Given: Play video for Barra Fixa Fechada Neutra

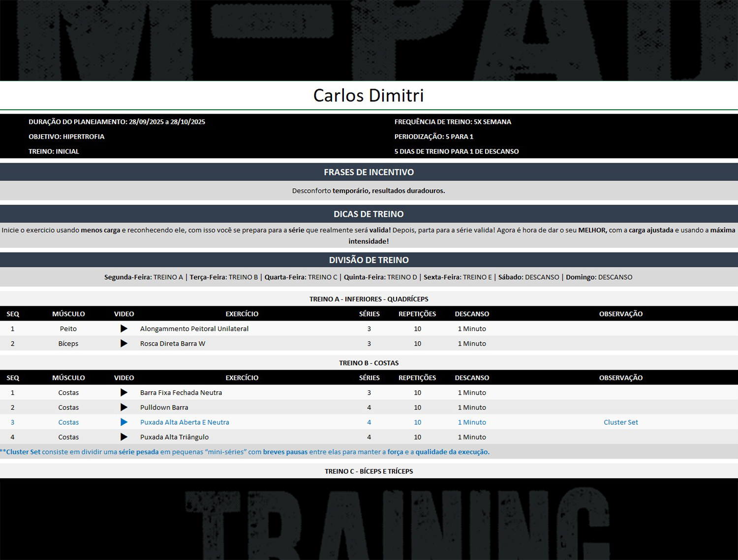Looking at the screenshot, I should click(x=124, y=392).
